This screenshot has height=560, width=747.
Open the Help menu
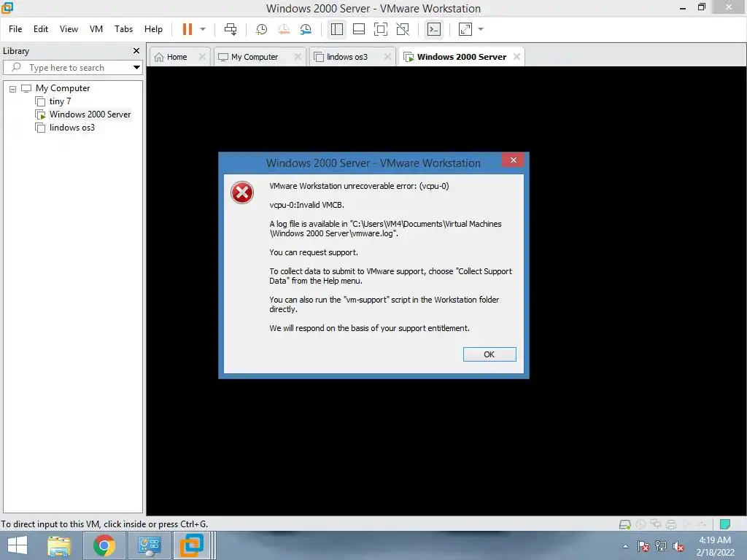153,29
